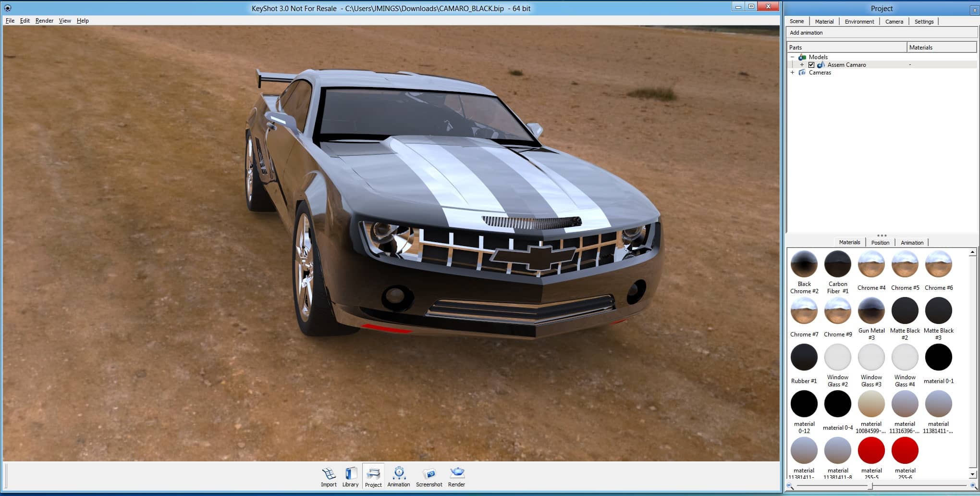Switch to the Position tab
980x496 pixels.
click(x=880, y=242)
